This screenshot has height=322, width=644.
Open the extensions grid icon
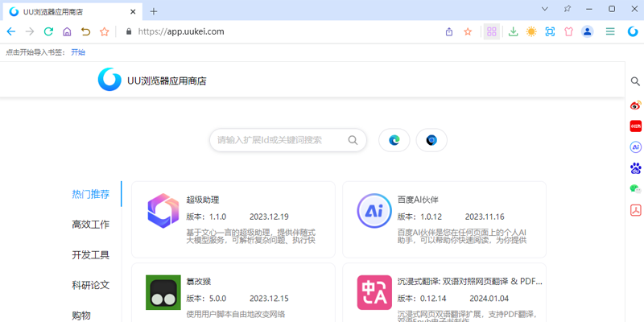(x=492, y=31)
